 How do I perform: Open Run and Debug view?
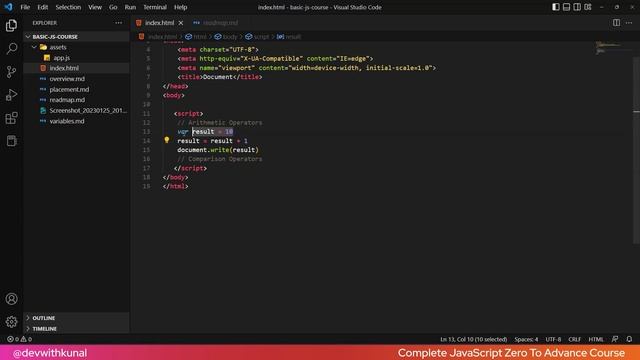(11, 95)
